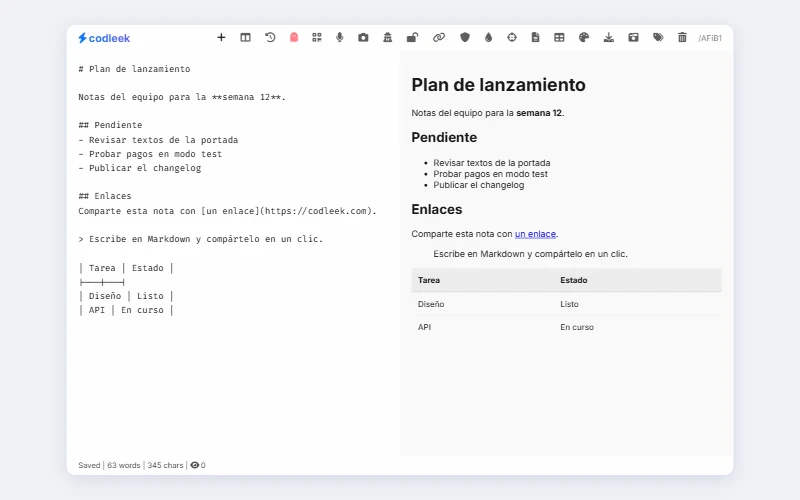
Task: Click the 'Estado' table header in preview
Action: 573,280
